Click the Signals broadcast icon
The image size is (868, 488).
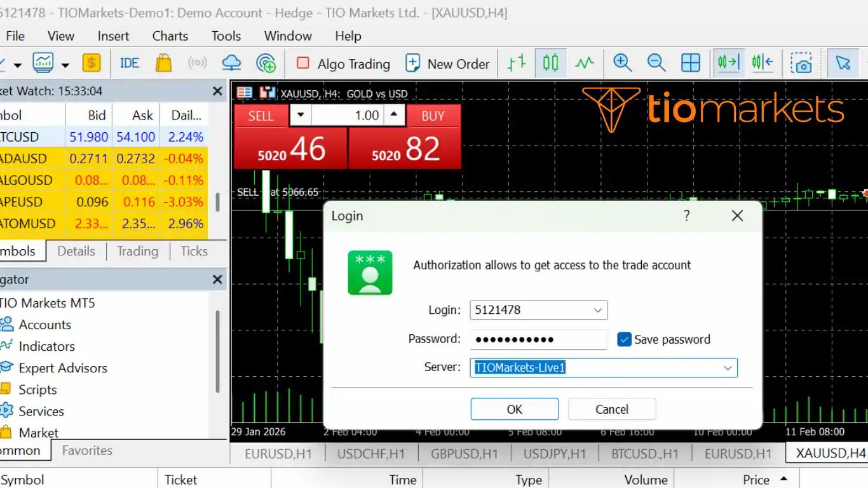click(198, 63)
